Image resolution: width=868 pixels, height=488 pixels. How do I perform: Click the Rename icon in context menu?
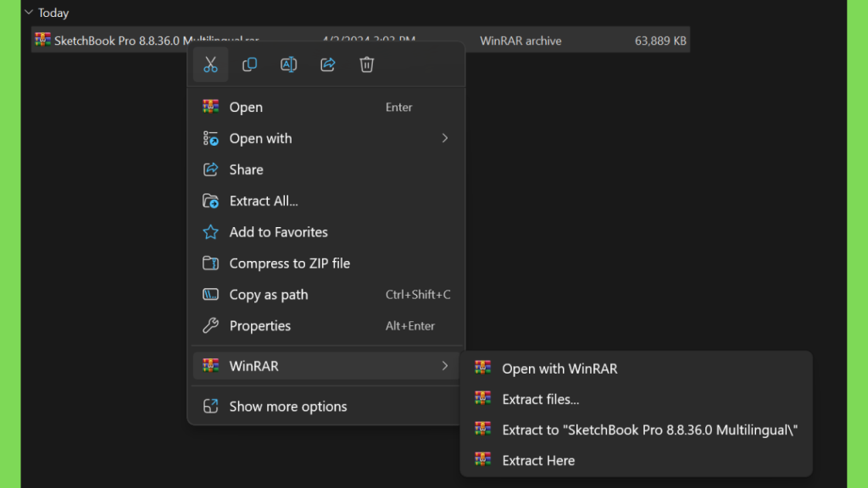[x=288, y=64]
